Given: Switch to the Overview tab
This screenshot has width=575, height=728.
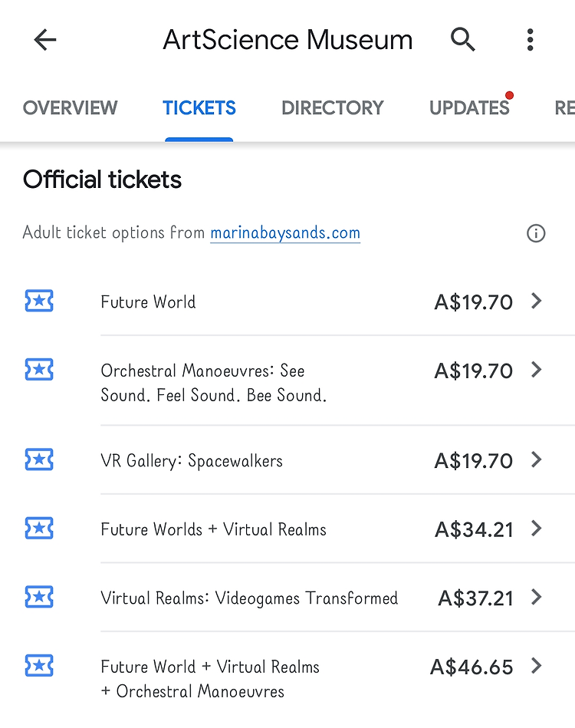Looking at the screenshot, I should pos(70,107).
